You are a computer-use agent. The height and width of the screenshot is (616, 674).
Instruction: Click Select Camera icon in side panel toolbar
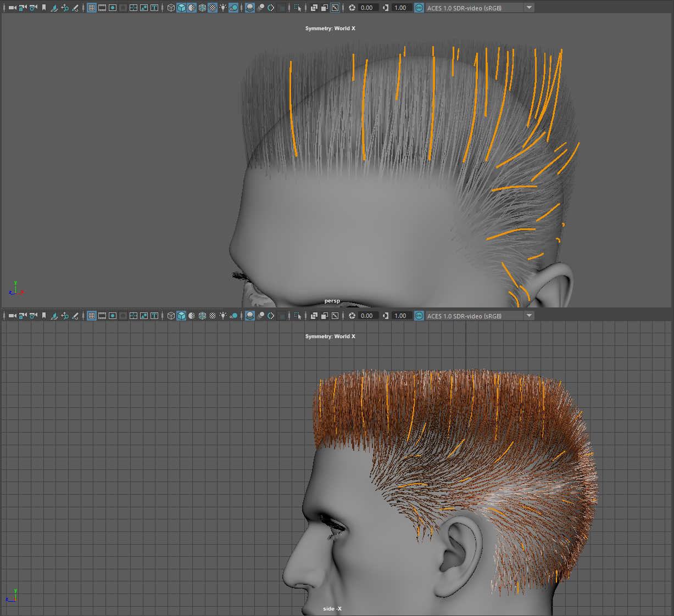[x=13, y=316]
